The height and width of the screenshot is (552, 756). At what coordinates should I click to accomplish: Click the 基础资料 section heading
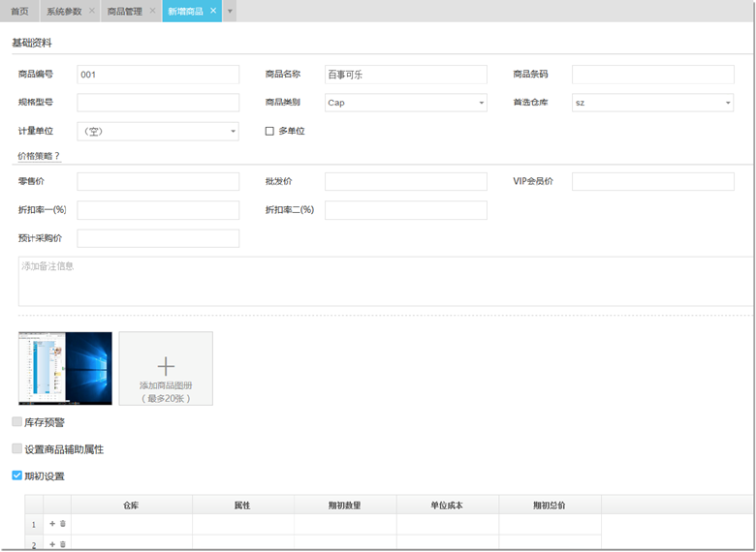(x=32, y=43)
